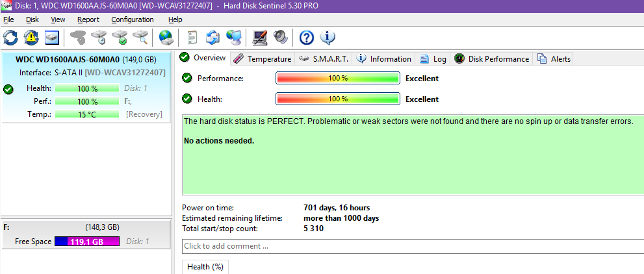Click the refresh icon with yellow warning triangle
This screenshot has height=274, width=644.
(31, 38)
